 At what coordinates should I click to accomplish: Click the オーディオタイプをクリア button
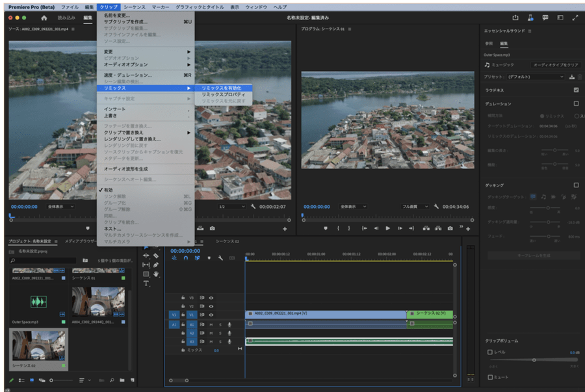click(555, 65)
